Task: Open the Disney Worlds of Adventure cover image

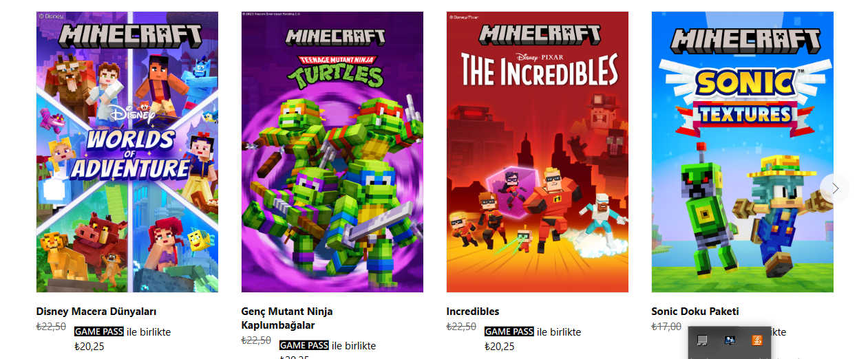Action: click(x=127, y=152)
